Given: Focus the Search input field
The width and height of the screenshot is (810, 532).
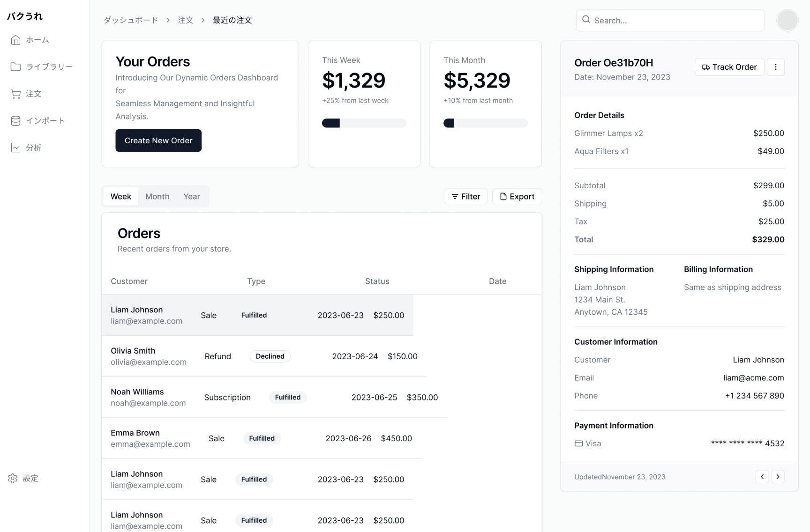Looking at the screenshot, I should tap(675, 20).
